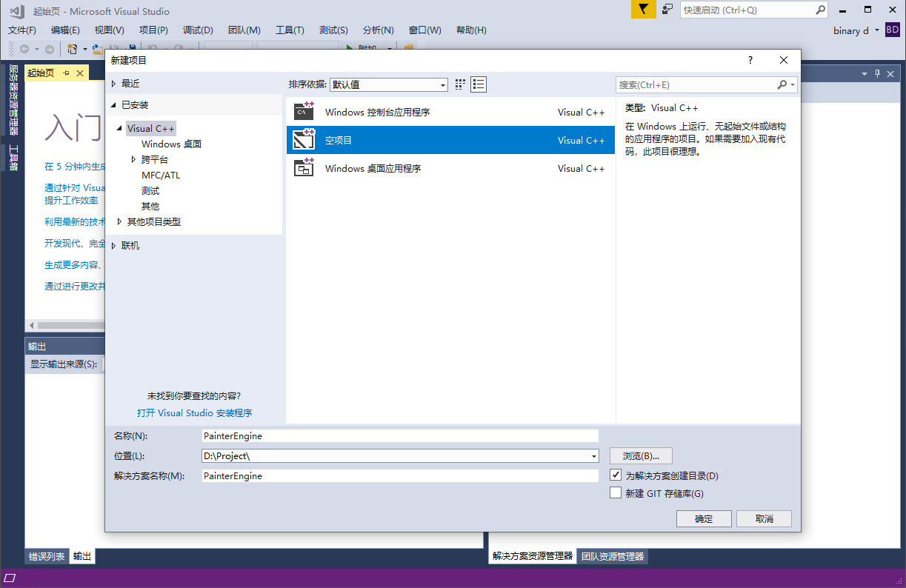The image size is (906, 588).
Task: Collapse the Visual C++ tree node
Action: click(x=120, y=128)
